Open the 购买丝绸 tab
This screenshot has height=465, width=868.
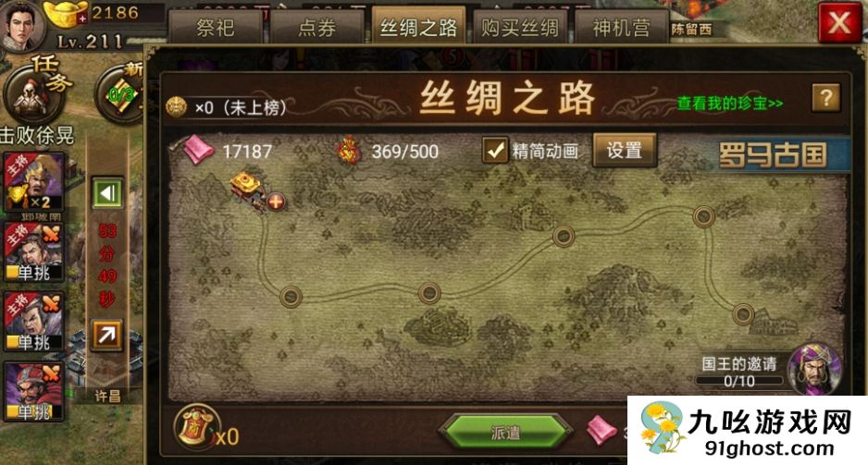pos(520,28)
